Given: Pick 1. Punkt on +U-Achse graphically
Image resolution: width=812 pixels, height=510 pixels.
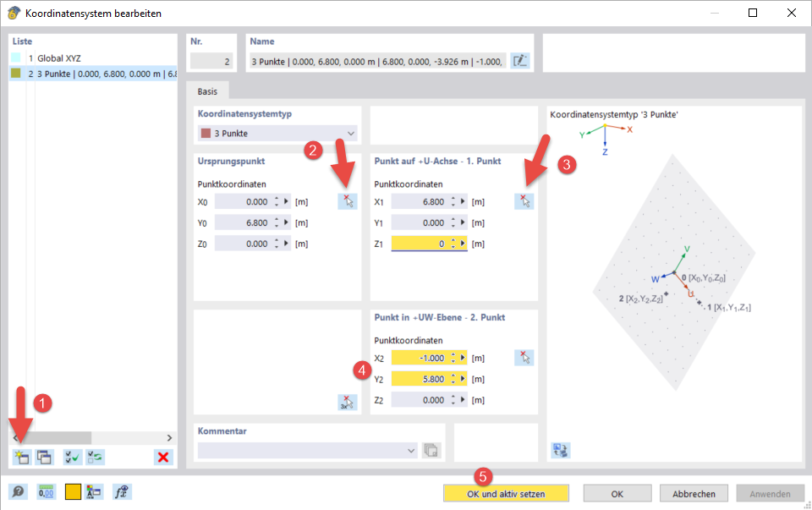Looking at the screenshot, I should 524,201.
